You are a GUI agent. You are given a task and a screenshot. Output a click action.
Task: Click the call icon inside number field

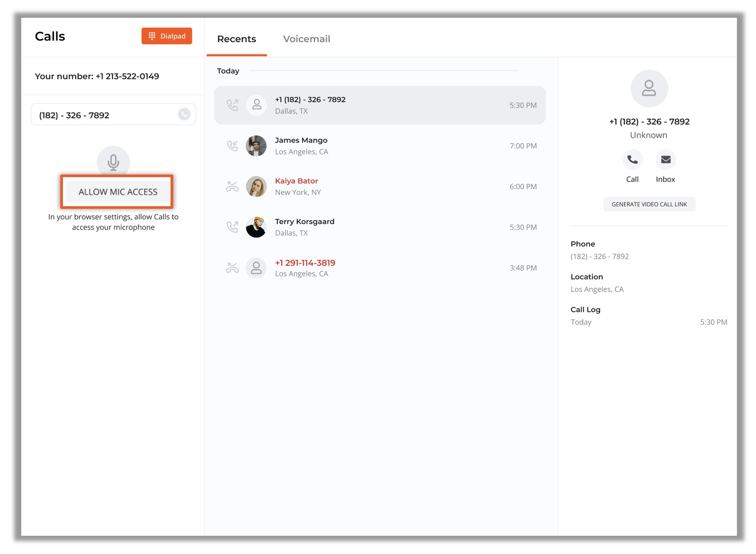tap(184, 115)
